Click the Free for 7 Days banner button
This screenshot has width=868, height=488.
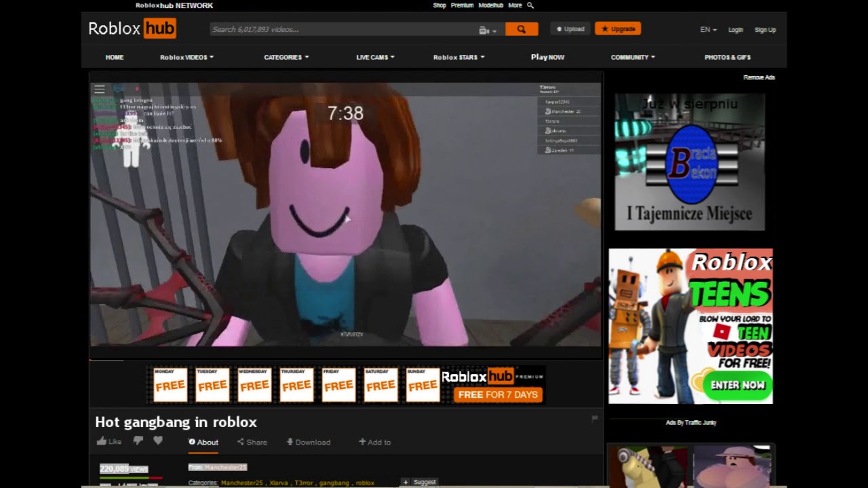coord(498,394)
